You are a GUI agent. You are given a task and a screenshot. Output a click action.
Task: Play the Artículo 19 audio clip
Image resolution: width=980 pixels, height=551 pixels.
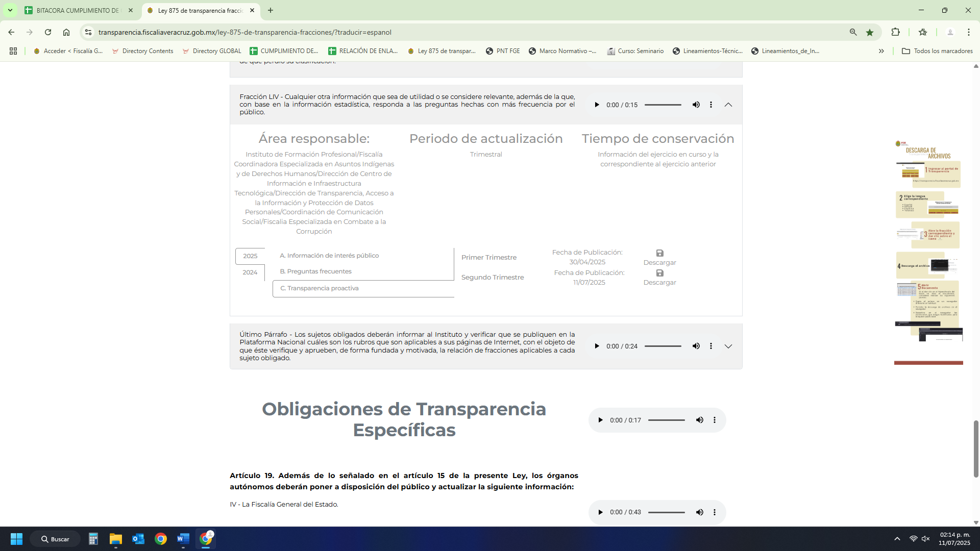(600, 512)
